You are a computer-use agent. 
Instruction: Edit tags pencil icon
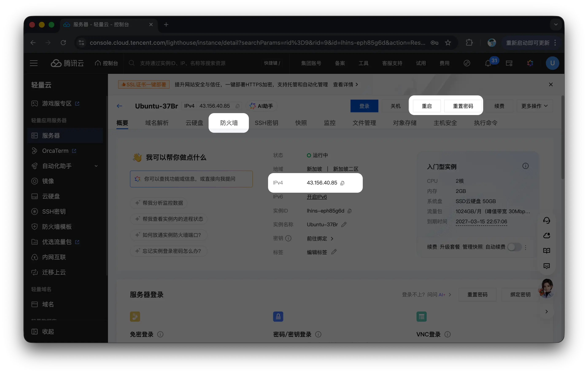tap(334, 252)
